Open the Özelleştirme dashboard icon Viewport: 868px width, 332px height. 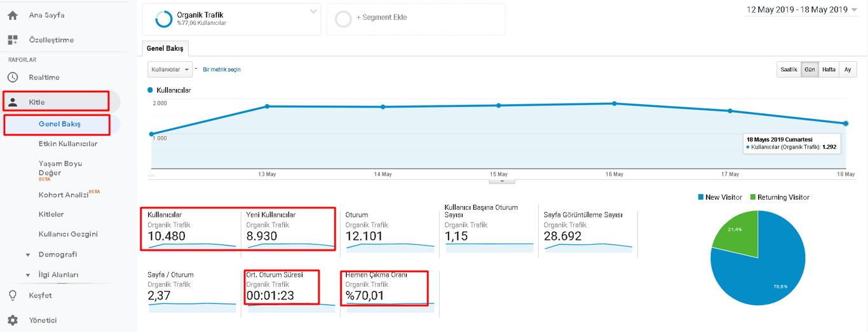[13, 40]
